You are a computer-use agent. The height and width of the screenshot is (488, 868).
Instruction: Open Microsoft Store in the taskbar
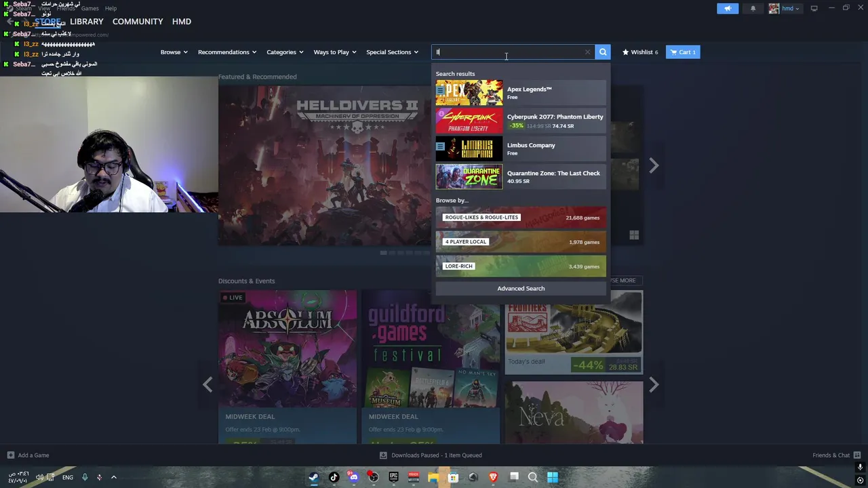click(453, 477)
